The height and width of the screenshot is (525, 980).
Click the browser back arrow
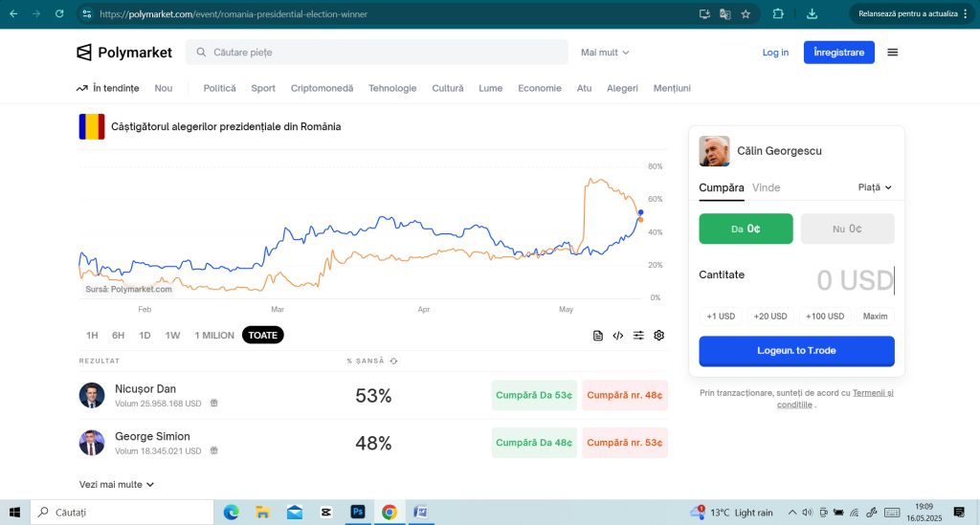(x=13, y=13)
